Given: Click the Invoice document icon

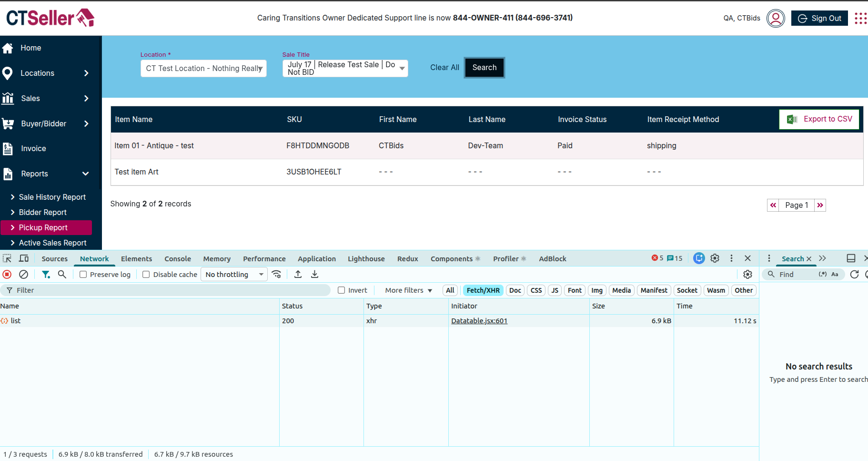Looking at the screenshot, I should coord(8,149).
